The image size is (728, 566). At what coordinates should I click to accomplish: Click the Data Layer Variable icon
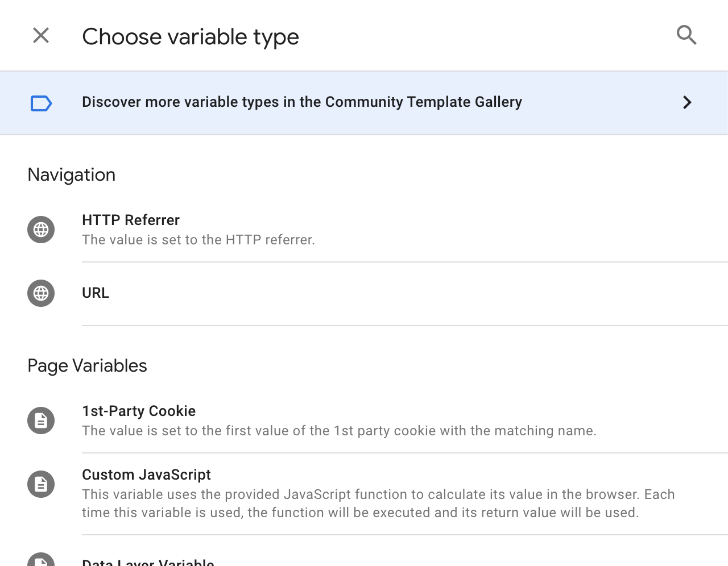[x=41, y=560]
